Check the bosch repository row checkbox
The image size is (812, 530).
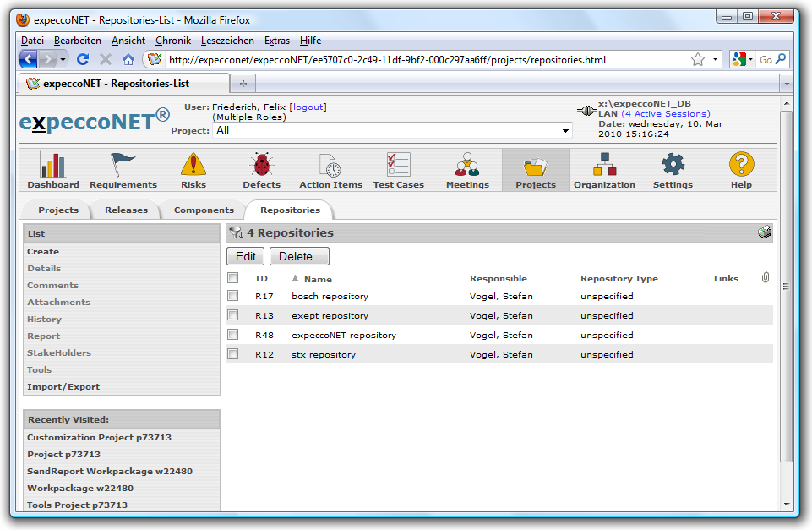pyautogui.click(x=233, y=296)
